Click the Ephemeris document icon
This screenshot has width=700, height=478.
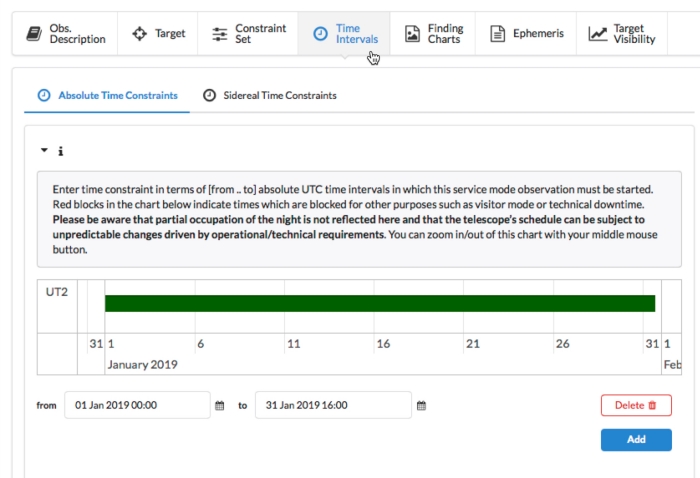coord(497,34)
